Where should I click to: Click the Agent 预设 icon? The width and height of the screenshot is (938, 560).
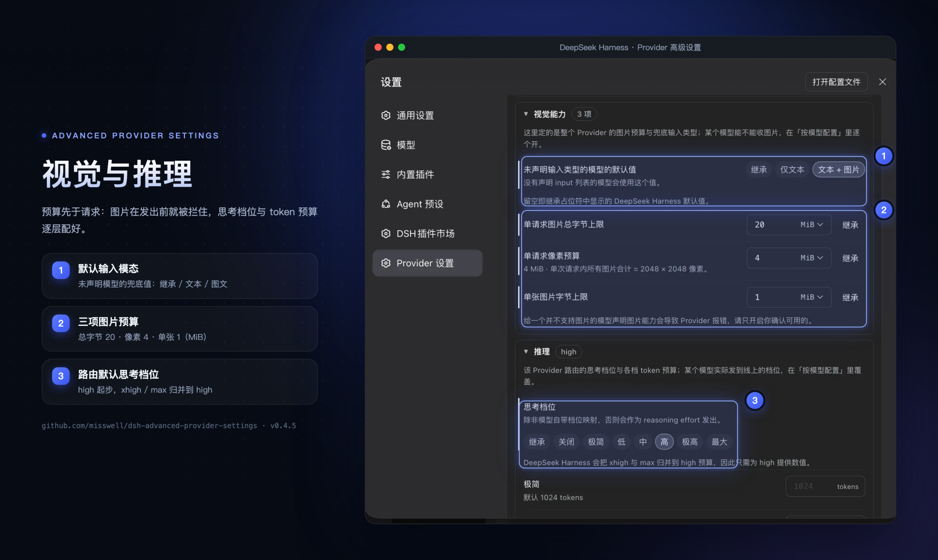(x=385, y=204)
